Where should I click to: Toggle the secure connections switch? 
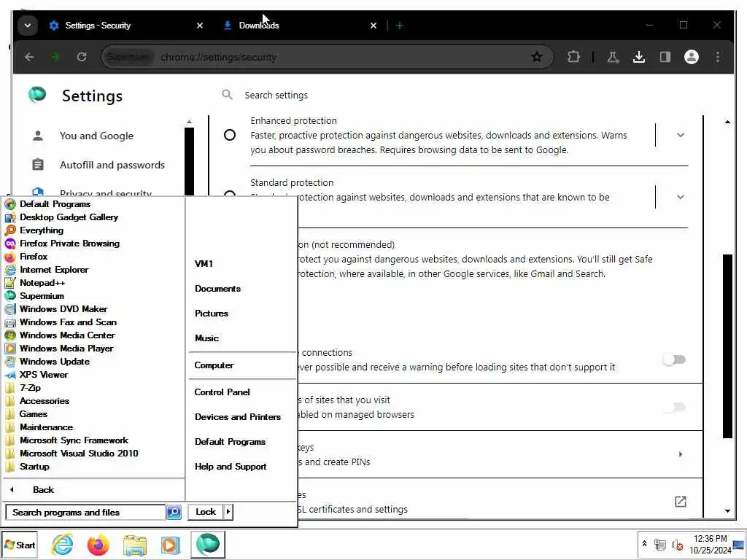point(674,359)
